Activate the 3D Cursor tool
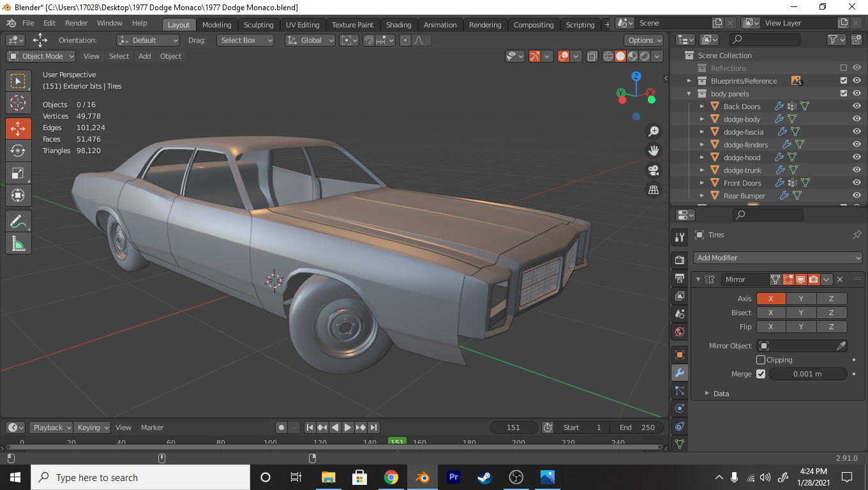868x490 pixels. [x=19, y=103]
